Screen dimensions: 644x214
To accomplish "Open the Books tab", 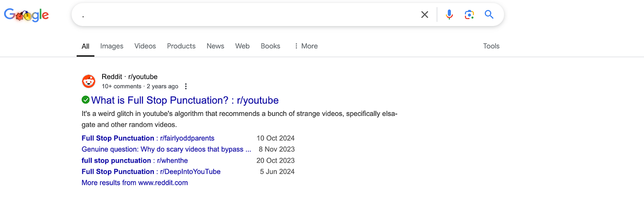I will point(270,46).
